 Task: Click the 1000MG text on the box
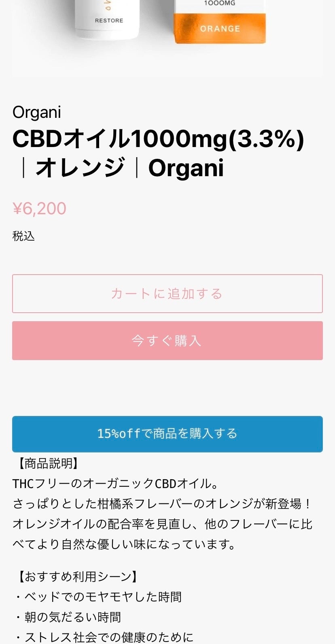(220, 4)
